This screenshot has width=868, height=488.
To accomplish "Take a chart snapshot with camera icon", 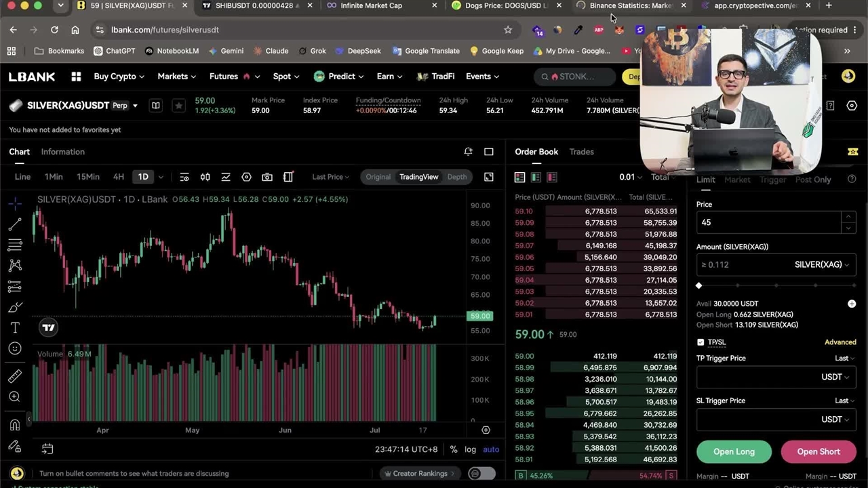I will [x=267, y=177].
